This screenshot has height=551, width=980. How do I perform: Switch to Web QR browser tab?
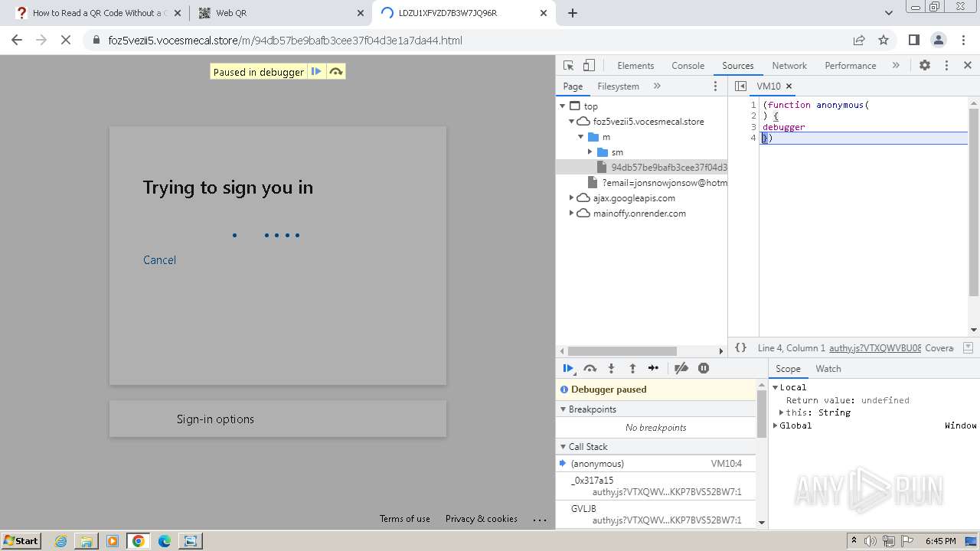[x=280, y=13]
